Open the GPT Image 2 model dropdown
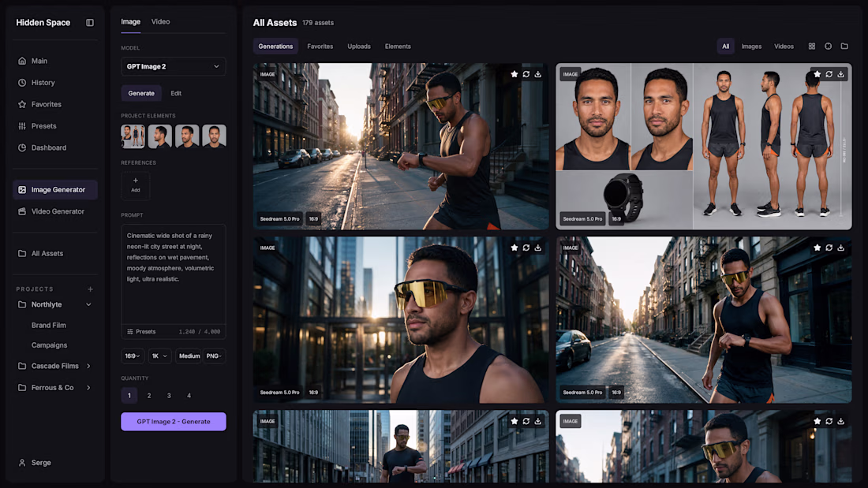868x488 pixels. point(174,66)
